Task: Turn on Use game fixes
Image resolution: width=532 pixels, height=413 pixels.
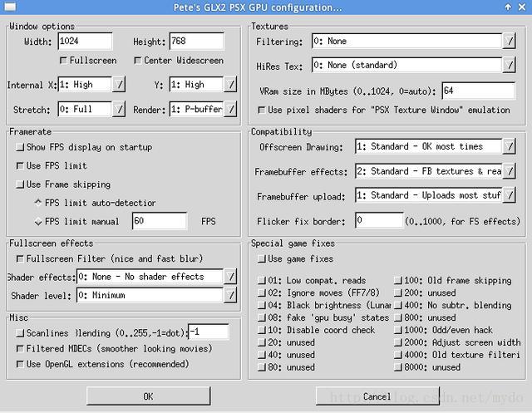Action: tap(262, 259)
